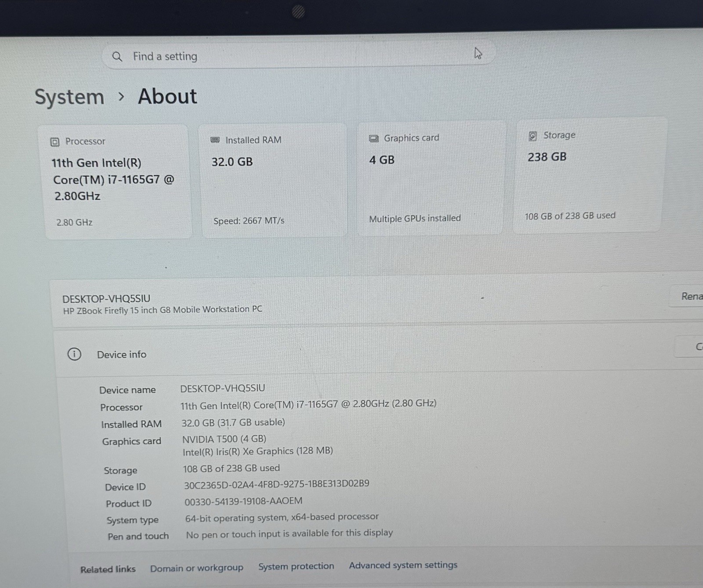703x588 pixels.
Task: Select "64-bit operating system, x64-based processor"
Action: coord(282,517)
